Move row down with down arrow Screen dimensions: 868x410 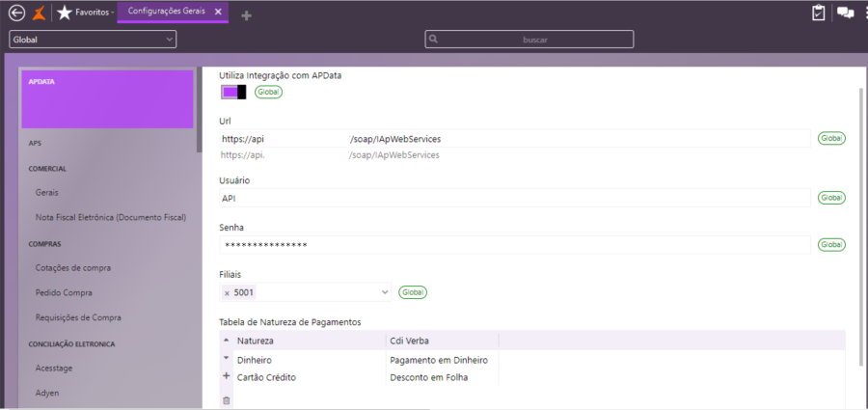(x=226, y=358)
